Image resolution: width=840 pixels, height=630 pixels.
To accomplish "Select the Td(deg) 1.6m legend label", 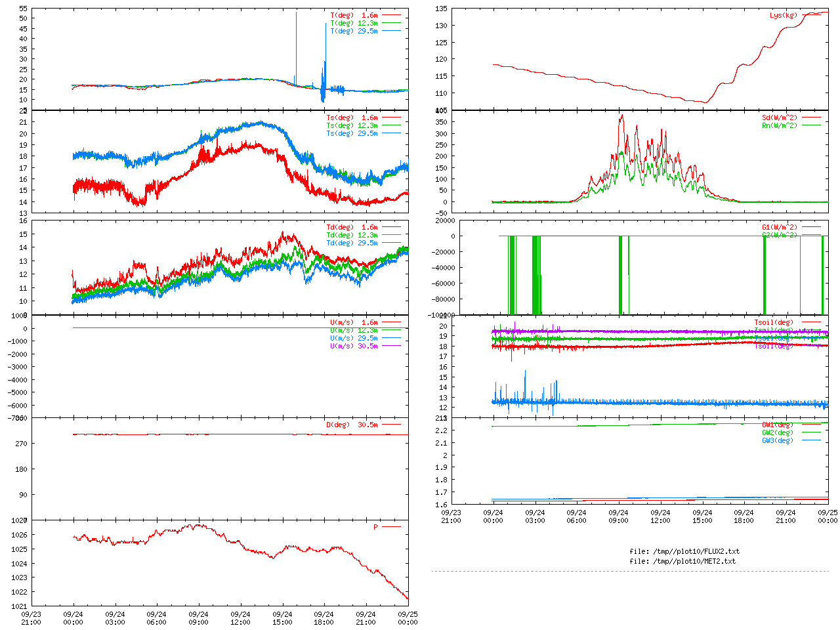I will [x=352, y=227].
